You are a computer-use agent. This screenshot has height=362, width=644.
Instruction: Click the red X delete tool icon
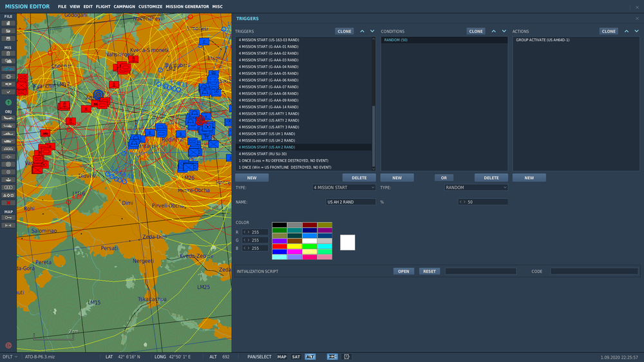click(x=8, y=202)
